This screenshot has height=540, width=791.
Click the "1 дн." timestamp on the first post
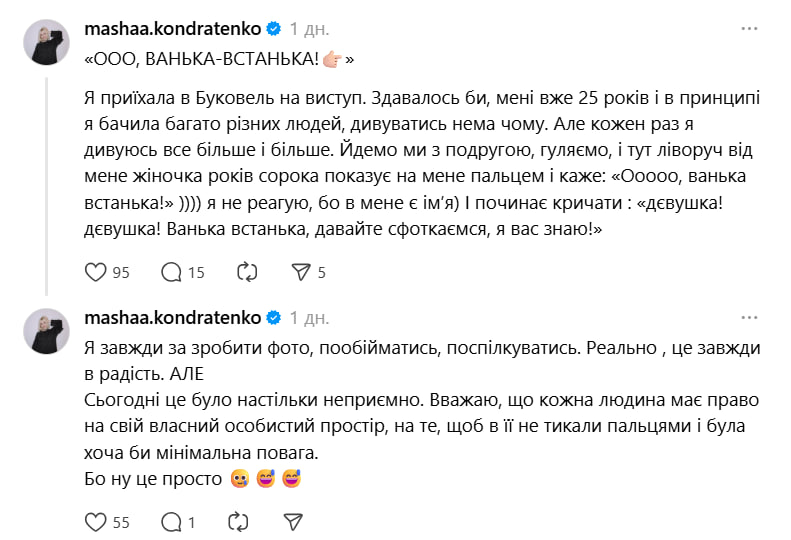(309, 29)
